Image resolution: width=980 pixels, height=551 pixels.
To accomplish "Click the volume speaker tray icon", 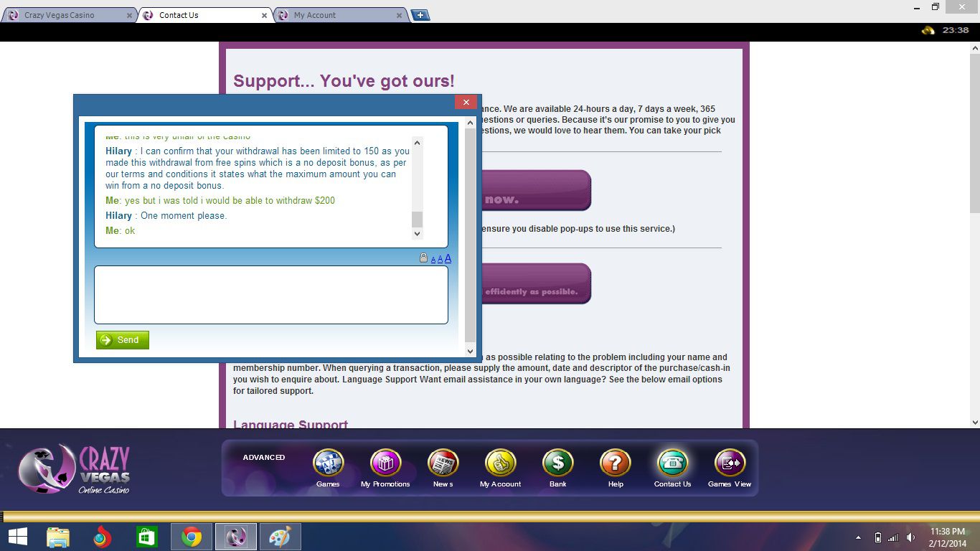I will coord(910,537).
